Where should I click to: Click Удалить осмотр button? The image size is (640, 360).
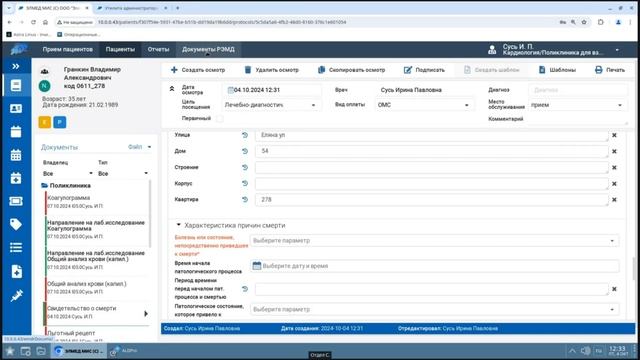pyautogui.click(x=271, y=70)
